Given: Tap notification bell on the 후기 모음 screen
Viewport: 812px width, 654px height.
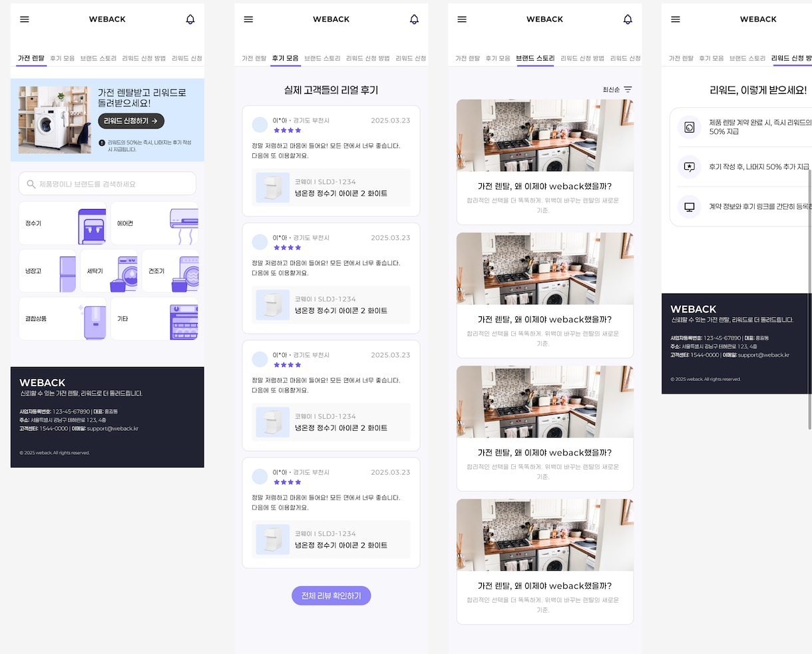Looking at the screenshot, I should click(x=414, y=19).
